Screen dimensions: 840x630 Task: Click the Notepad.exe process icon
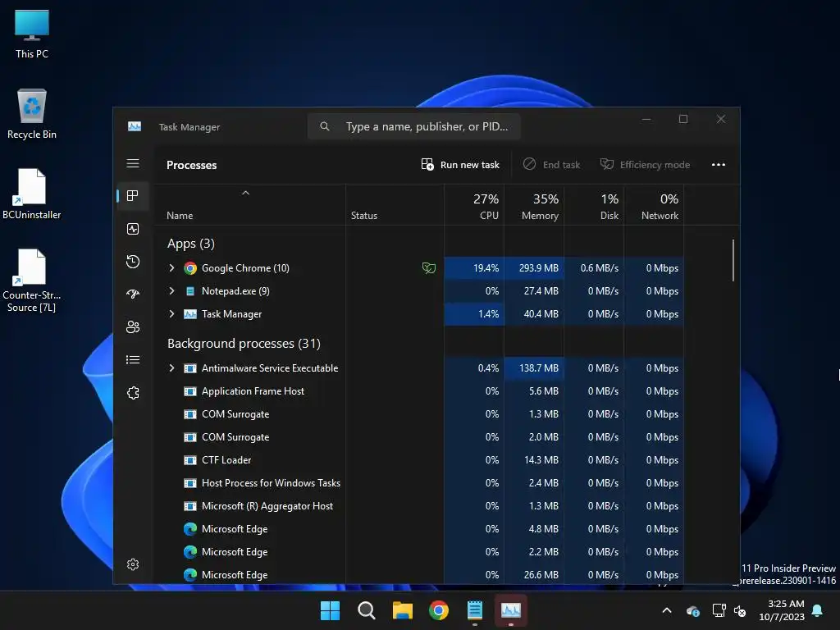[190, 291]
